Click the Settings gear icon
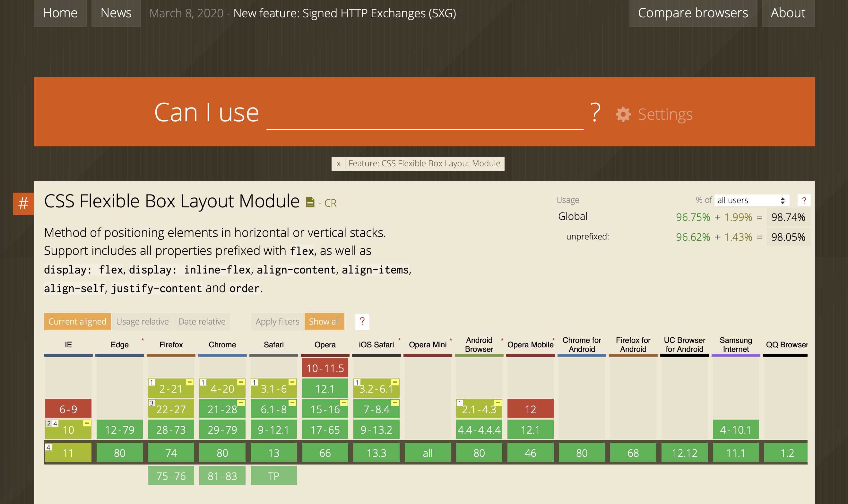The image size is (848, 504). pos(623,114)
